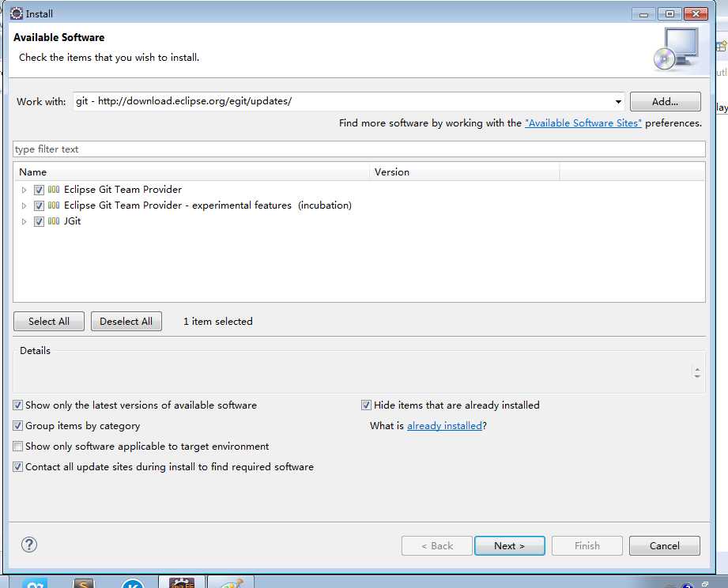The width and height of the screenshot is (728, 588).
Task: Focus the type filter text field
Action: pos(359,149)
